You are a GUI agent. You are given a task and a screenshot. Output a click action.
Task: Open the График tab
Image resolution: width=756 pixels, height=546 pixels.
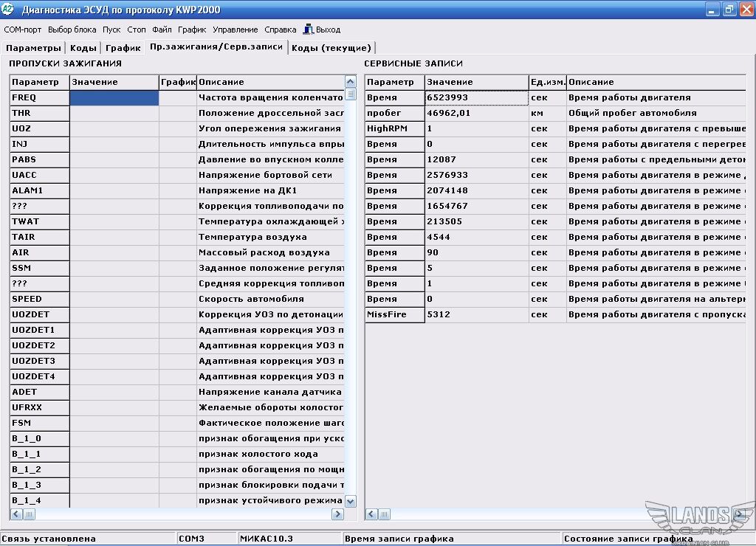click(x=123, y=48)
